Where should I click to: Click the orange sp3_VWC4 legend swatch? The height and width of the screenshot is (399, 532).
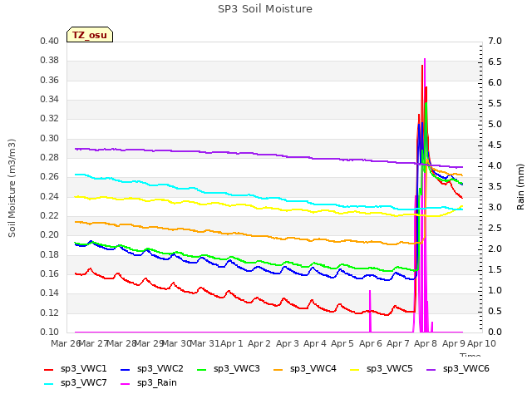point(278,369)
